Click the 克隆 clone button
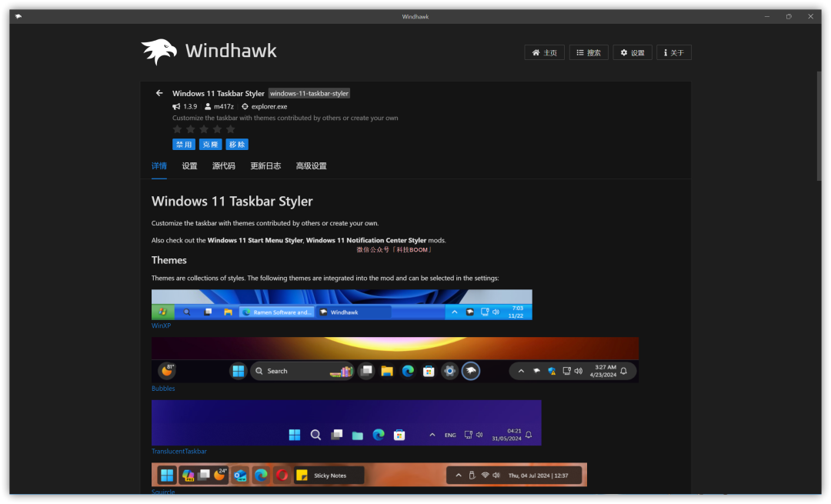The image size is (831, 504). (x=210, y=144)
